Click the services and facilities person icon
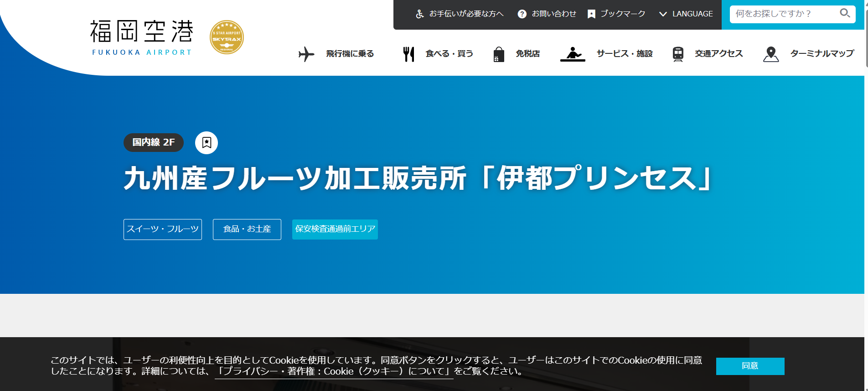The width and height of the screenshot is (868, 391). click(573, 54)
